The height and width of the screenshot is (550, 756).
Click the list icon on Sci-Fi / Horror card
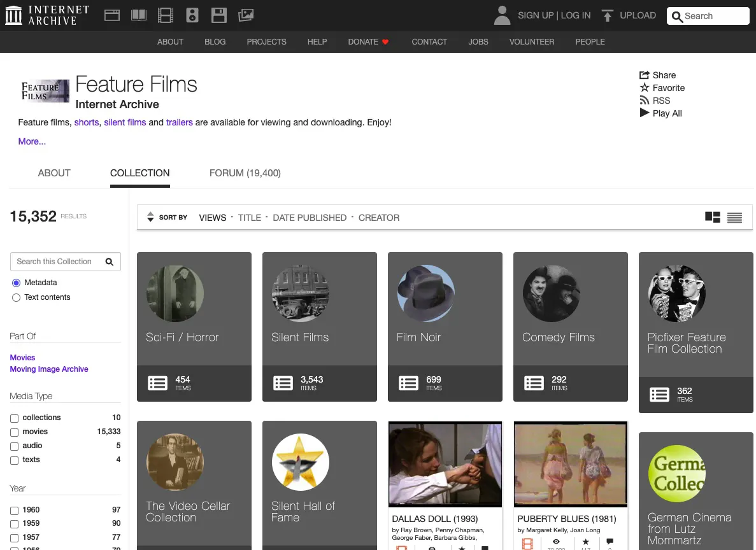point(158,383)
